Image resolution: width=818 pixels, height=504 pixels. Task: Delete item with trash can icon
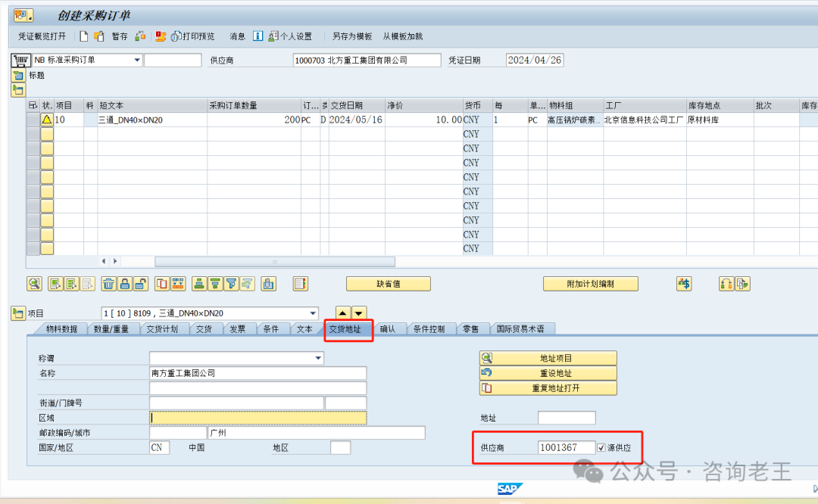108,284
